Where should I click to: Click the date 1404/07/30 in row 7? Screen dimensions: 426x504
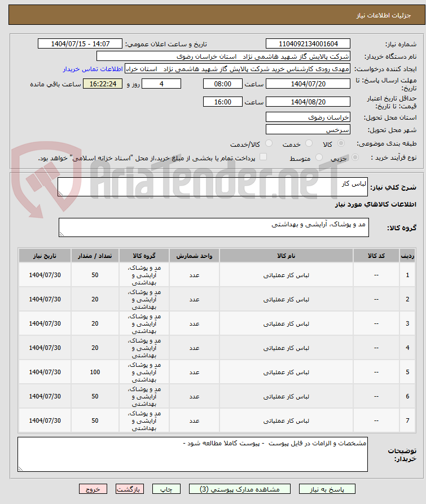click(x=45, y=420)
